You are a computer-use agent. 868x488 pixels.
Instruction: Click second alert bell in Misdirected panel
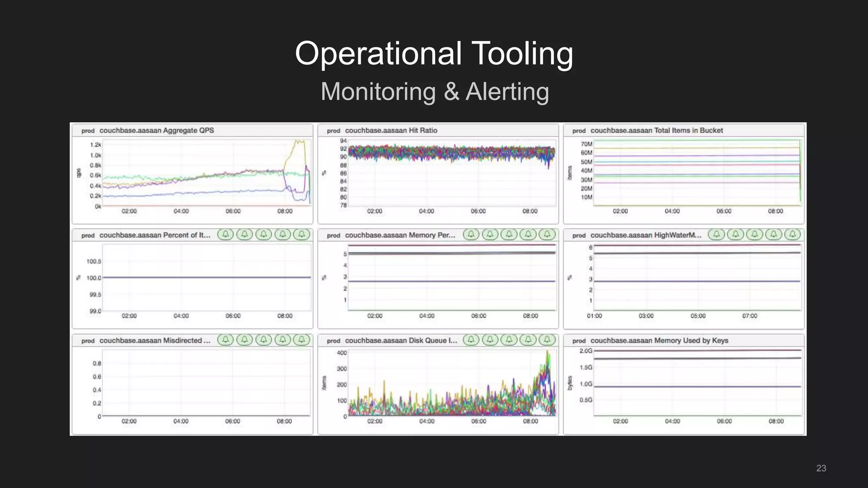click(245, 340)
